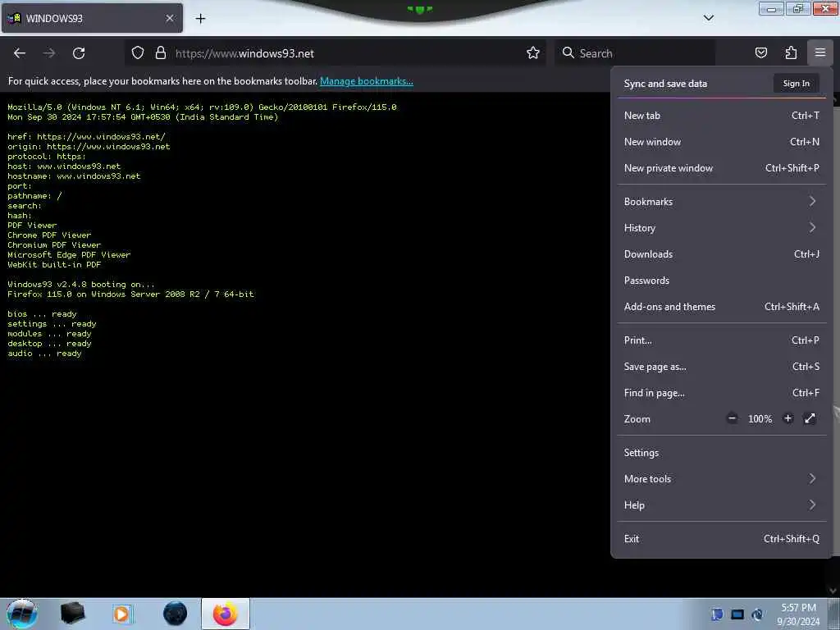The width and height of the screenshot is (840, 630).
Task: Bookmark this page with the star icon
Action: click(532, 52)
